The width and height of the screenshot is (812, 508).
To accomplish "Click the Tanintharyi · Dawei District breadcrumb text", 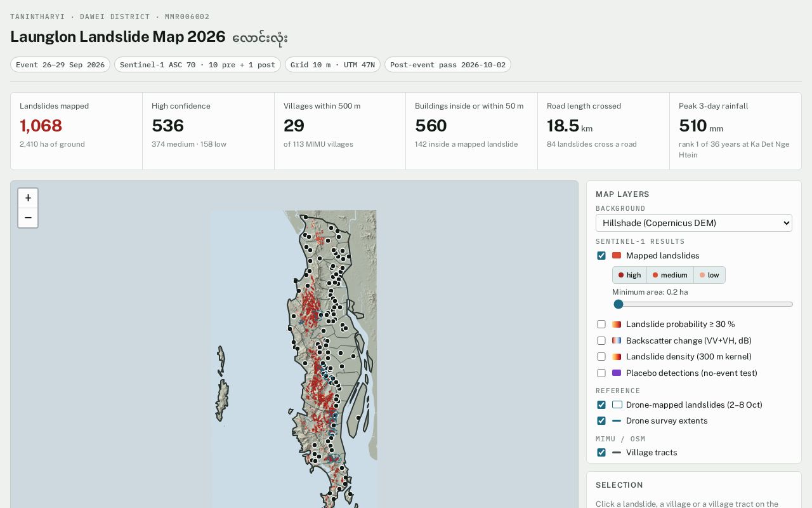I will [x=110, y=17].
